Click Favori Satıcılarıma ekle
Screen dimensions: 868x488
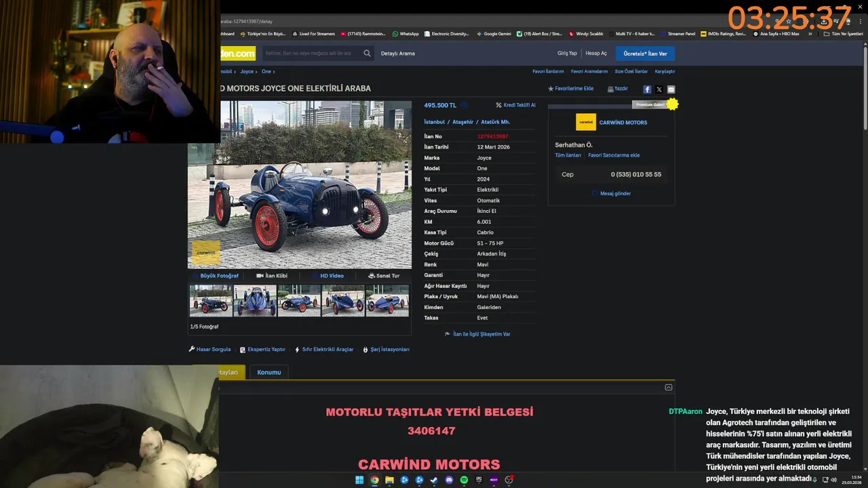tap(614, 155)
